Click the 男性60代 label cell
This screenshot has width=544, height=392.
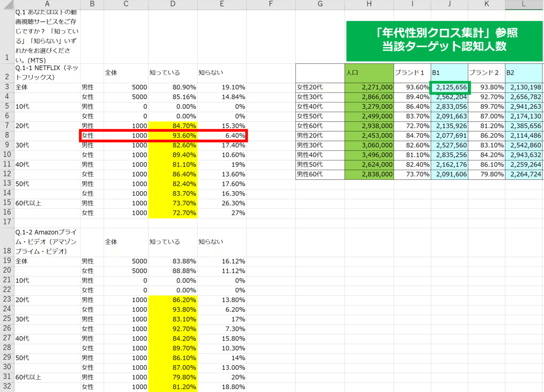[320, 174]
